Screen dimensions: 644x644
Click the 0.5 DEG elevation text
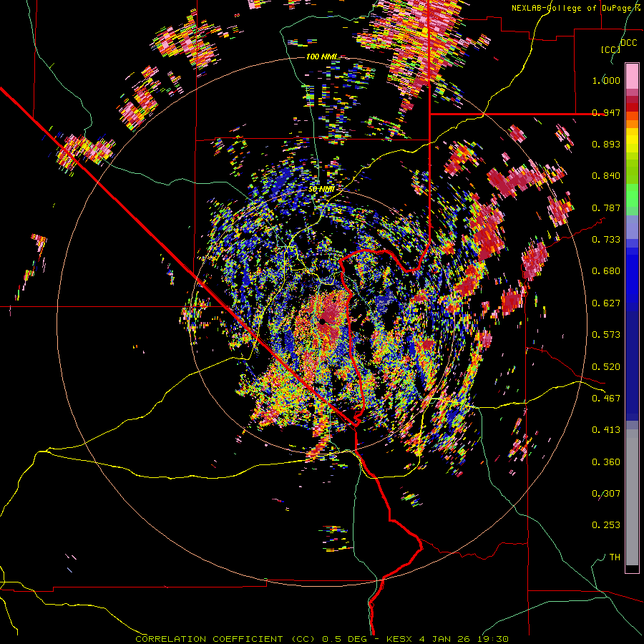pos(344,639)
